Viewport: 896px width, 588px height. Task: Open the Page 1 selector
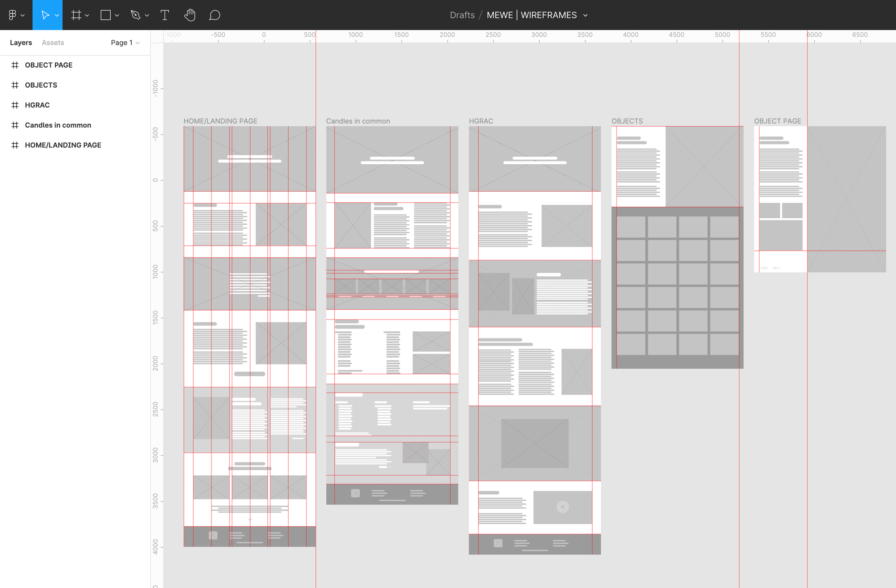(125, 42)
